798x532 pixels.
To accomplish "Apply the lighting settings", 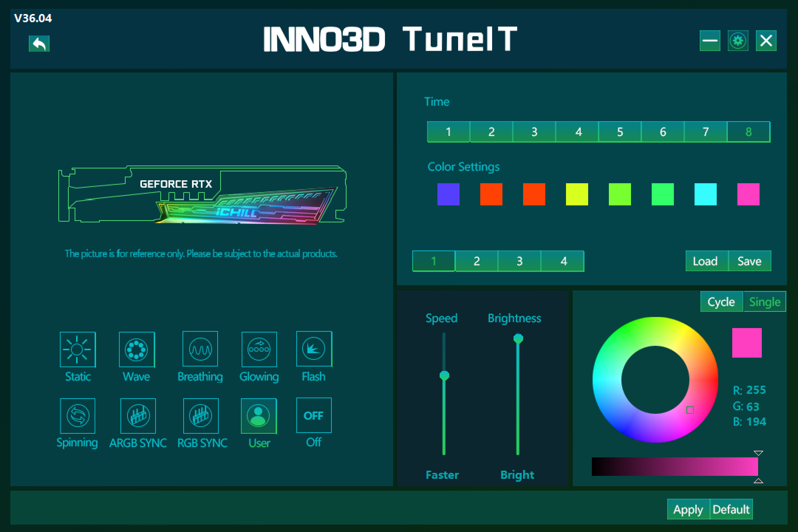I will coord(688,509).
